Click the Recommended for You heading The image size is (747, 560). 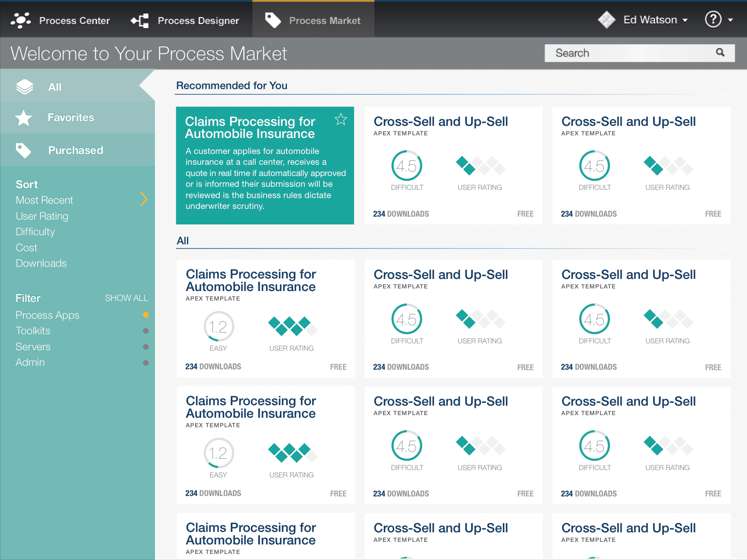pyautogui.click(x=232, y=86)
